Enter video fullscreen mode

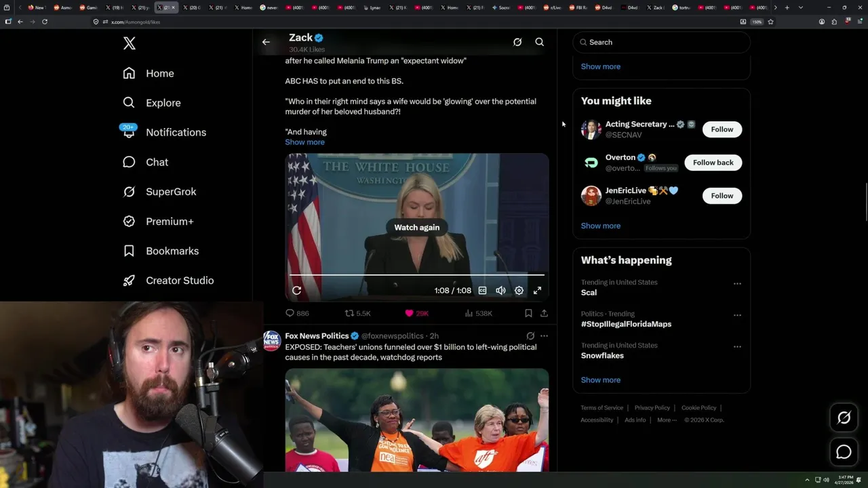tap(537, 290)
